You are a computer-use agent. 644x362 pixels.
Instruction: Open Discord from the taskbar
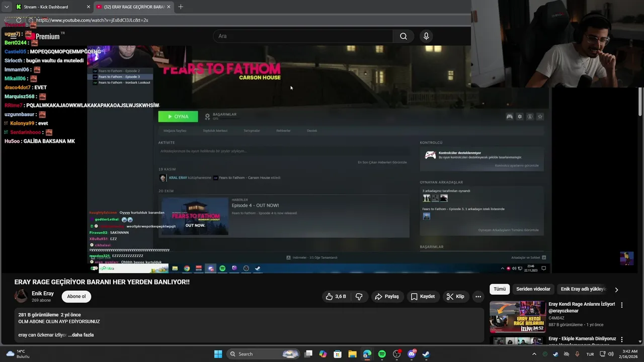pos(411,354)
